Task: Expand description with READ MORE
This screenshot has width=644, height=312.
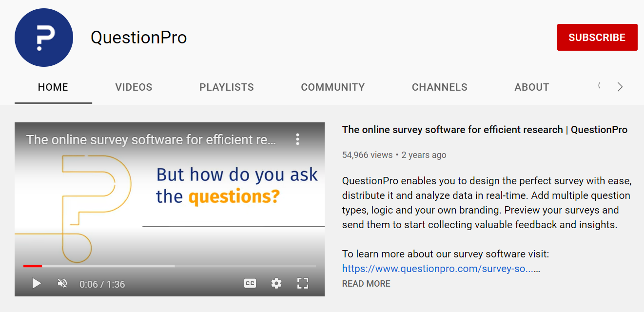Action: [366, 284]
